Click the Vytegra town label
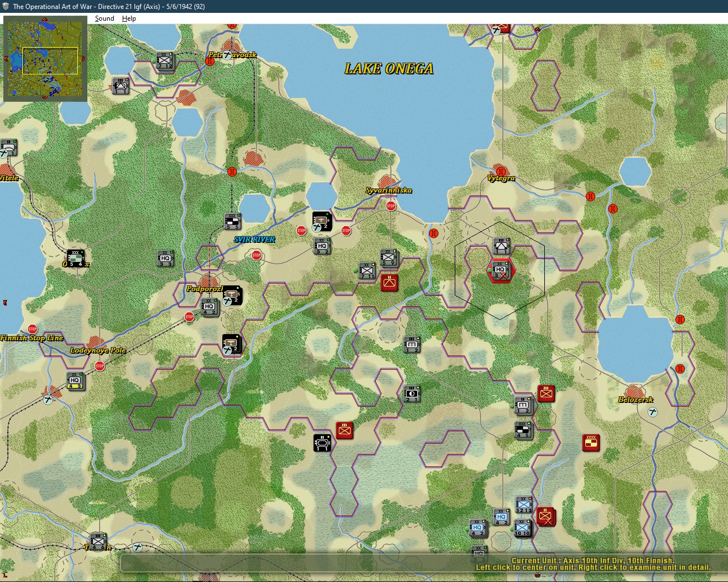 coord(501,179)
